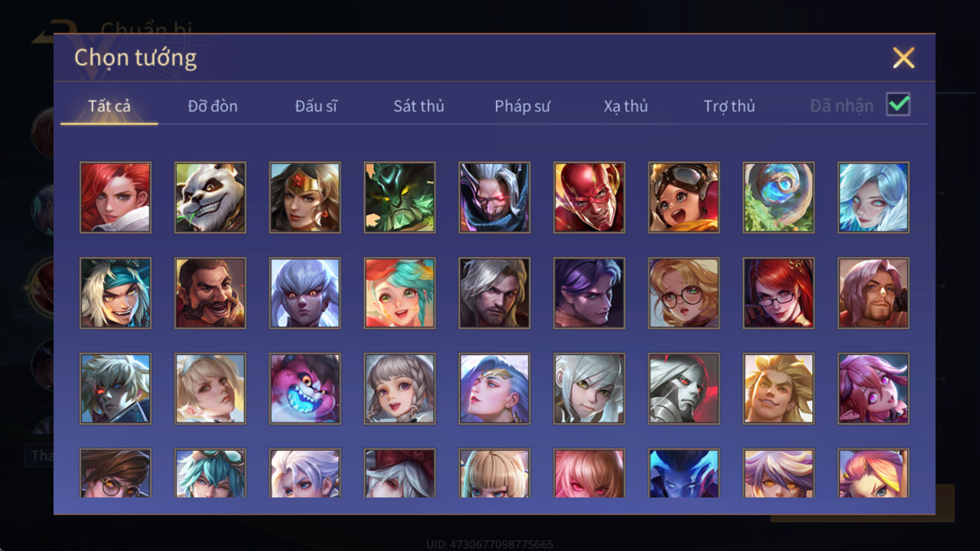Select the panda hero portrait
Screen dimensions: 980x551
coord(210,197)
